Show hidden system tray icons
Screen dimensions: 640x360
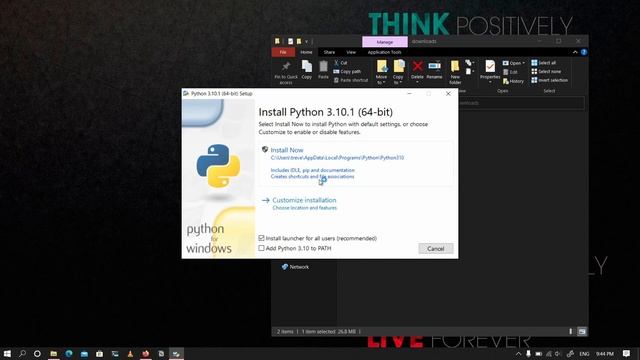(x=518, y=353)
